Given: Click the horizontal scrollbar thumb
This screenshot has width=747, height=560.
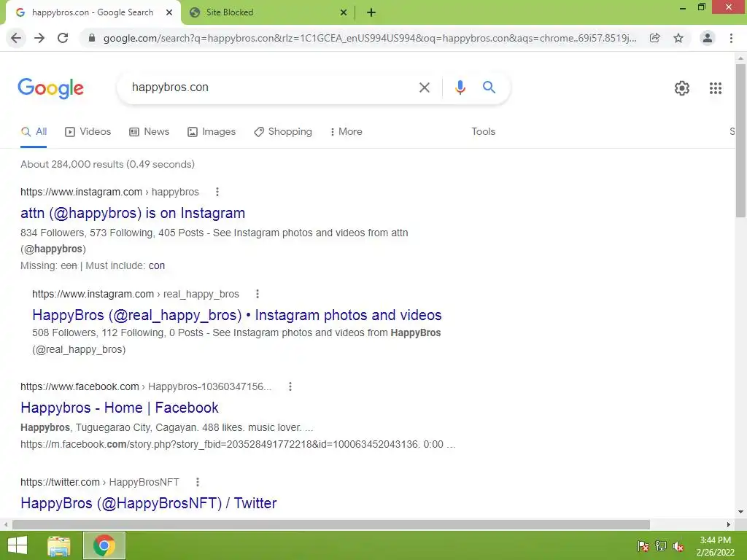Looking at the screenshot, I should (331, 524).
